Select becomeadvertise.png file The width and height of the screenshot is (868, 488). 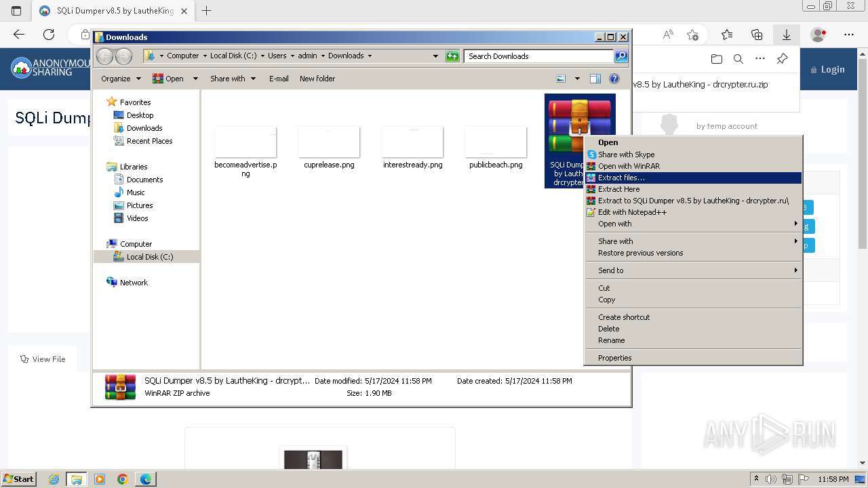[x=245, y=152]
